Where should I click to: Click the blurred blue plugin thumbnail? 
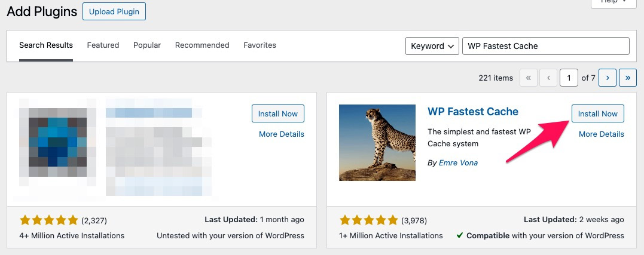pyautogui.click(x=57, y=143)
